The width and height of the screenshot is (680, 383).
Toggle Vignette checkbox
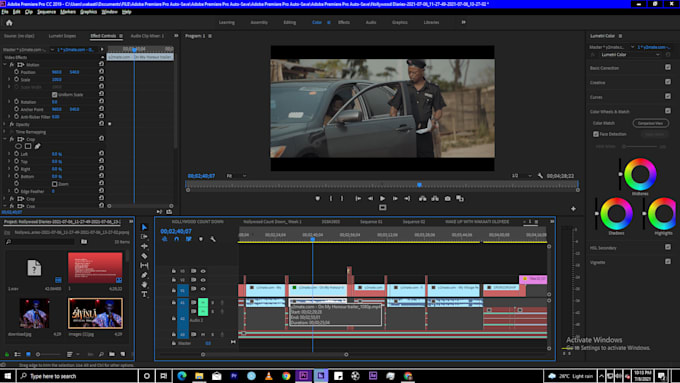(668, 262)
